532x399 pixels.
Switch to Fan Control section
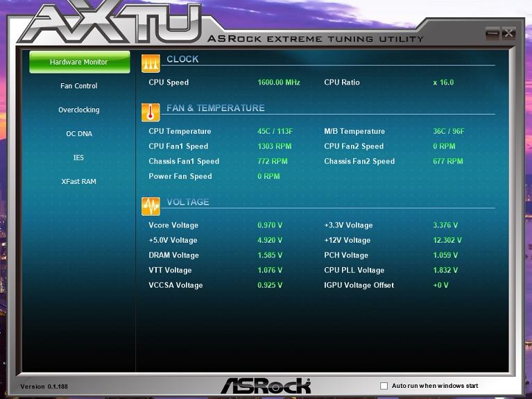click(x=78, y=86)
